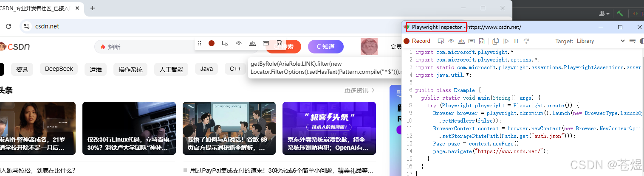Open the Target Library dropdown
This screenshot has height=176, width=644.
coord(601,41)
